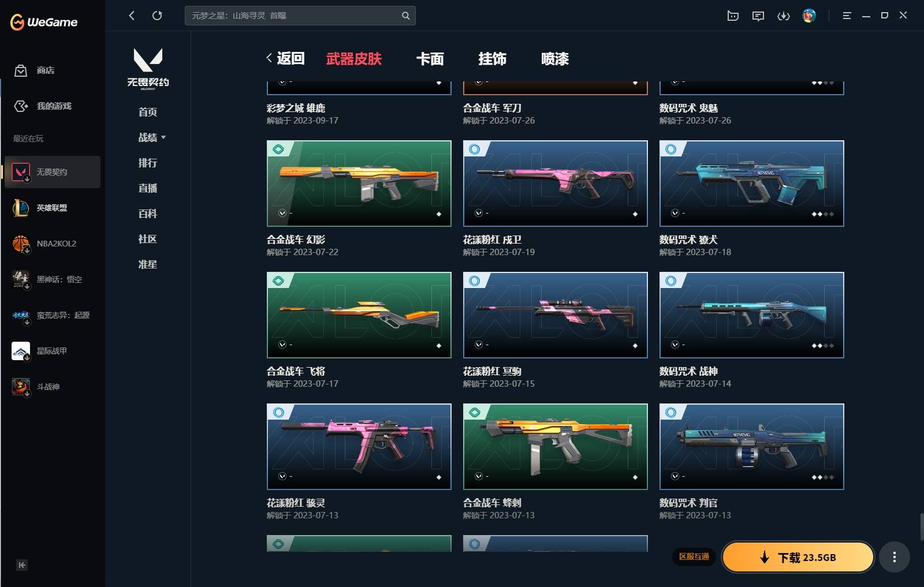Image resolution: width=924 pixels, height=587 pixels.
Task: Open the 商店 store icon
Action: 21,70
